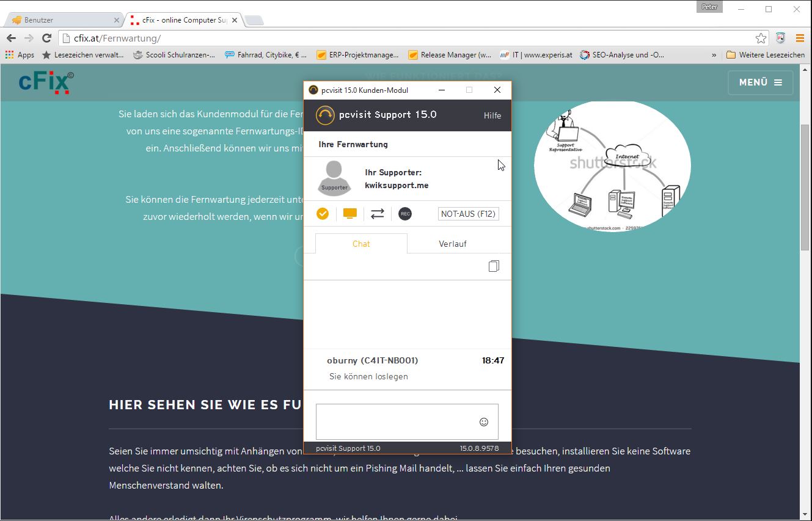Click version number 15.0.8.9578 in footer

click(479, 448)
